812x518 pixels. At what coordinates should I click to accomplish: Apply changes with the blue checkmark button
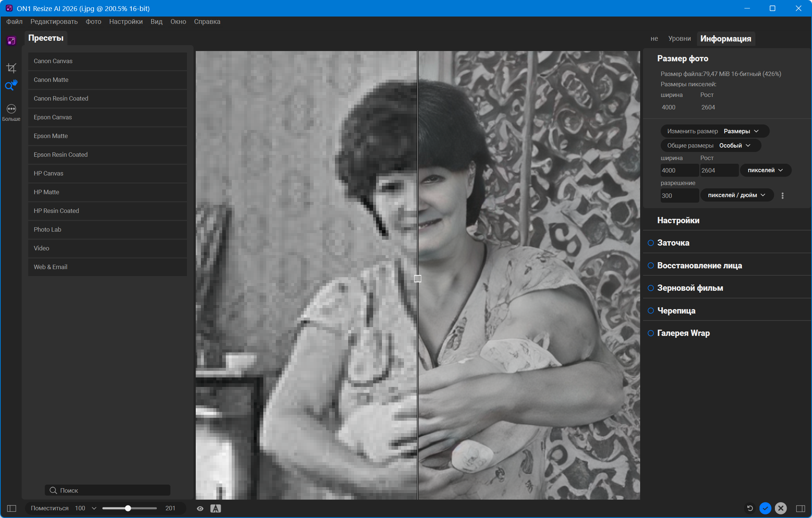click(765, 508)
